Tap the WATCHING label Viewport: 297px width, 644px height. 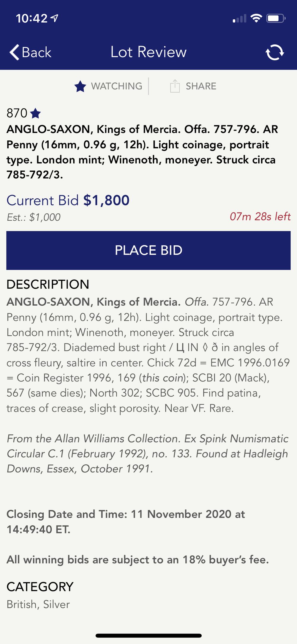coord(116,86)
